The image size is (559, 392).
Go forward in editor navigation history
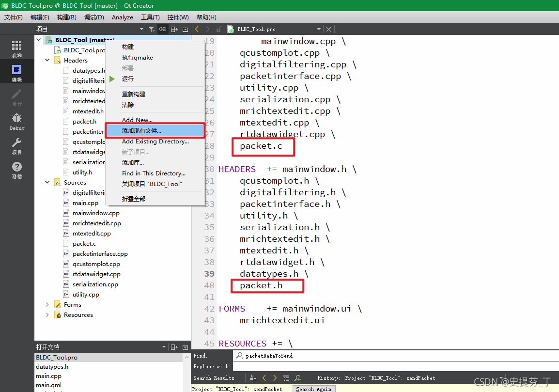coord(208,29)
